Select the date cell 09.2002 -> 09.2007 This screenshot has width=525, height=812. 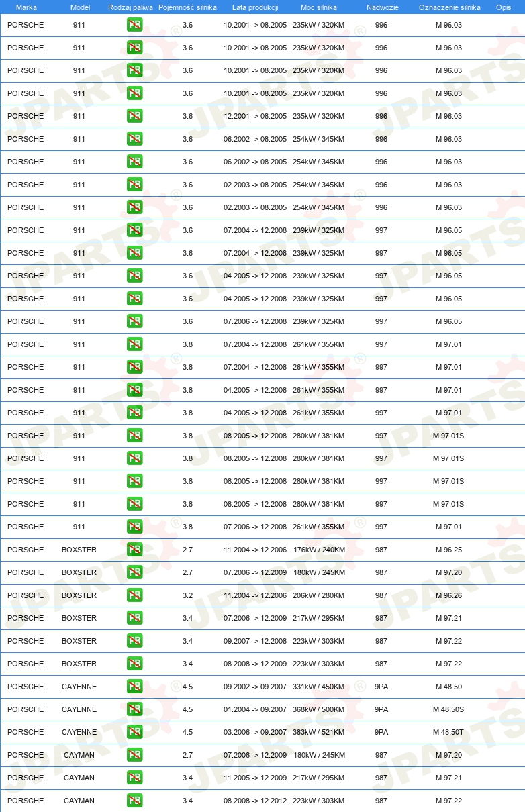coord(255,687)
